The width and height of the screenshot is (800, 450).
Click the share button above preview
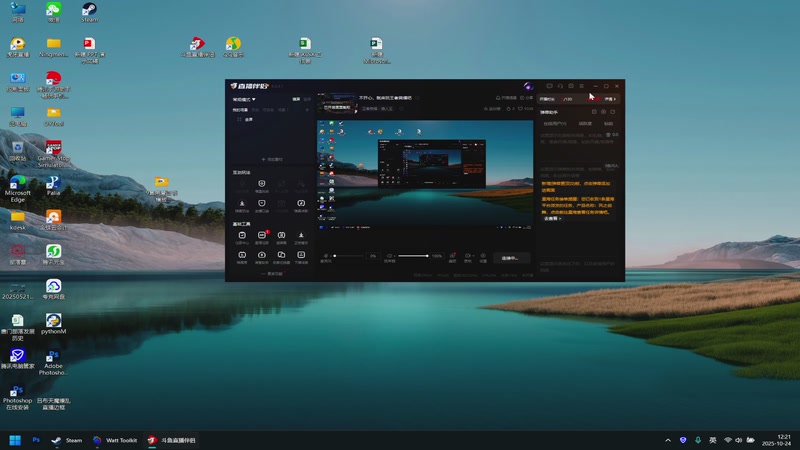click(527, 98)
